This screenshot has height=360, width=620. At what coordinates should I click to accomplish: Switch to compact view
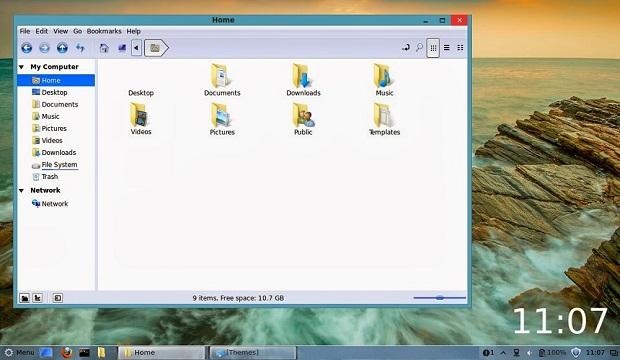[x=460, y=47]
